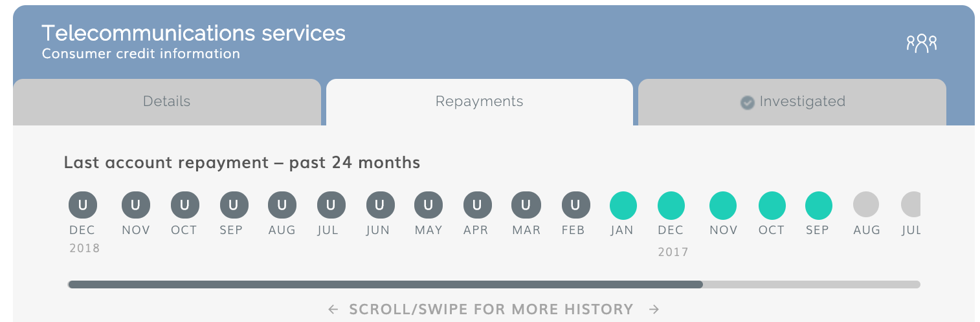Click the grey AUG 2017 repayment circle
980x322 pixels.
coord(866,204)
